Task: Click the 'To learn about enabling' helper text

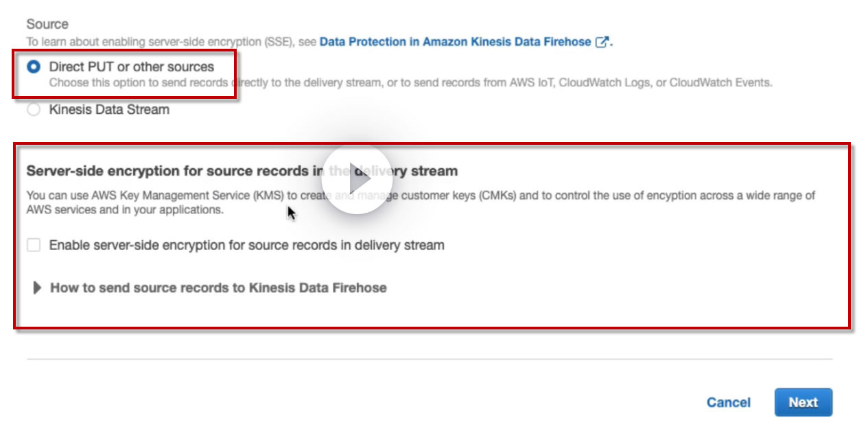Action: tap(172, 42)
